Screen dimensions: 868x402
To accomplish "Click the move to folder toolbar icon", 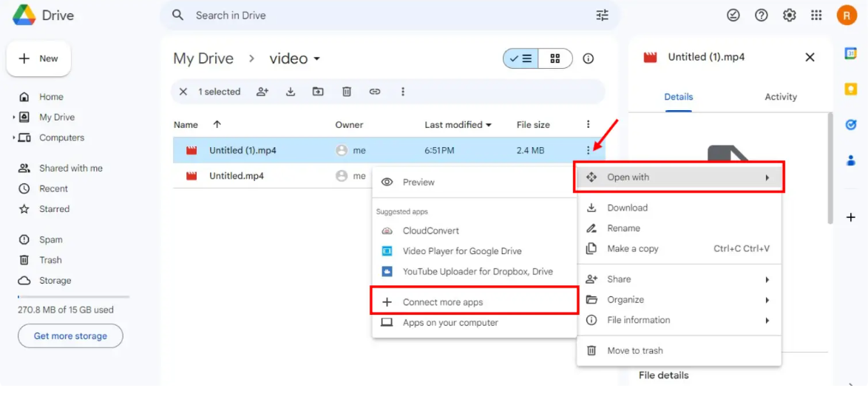I will click(x=318, y=92).
